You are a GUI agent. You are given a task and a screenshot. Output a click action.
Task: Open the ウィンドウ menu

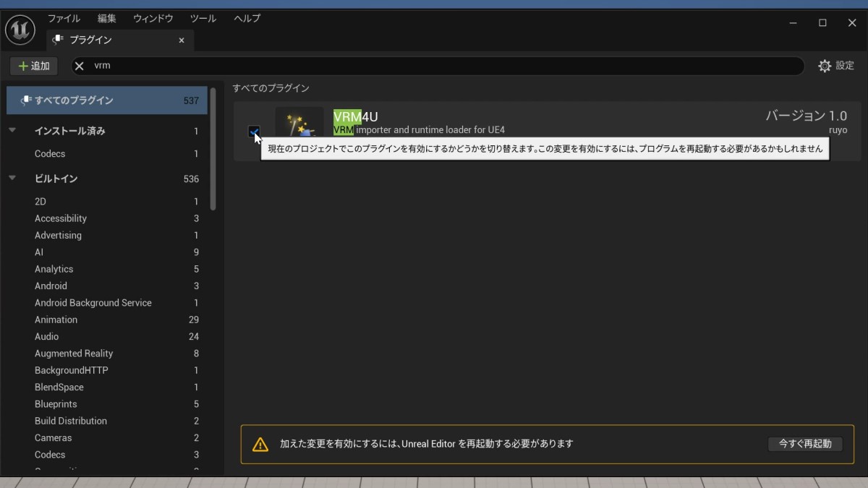point(153,19)
